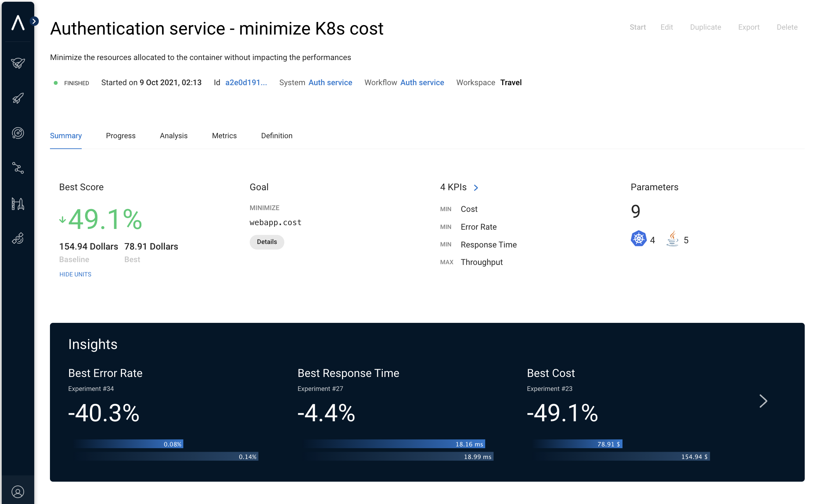Open the paper plane sidebar icon
The image size is (818, 504).
(18, 63)
